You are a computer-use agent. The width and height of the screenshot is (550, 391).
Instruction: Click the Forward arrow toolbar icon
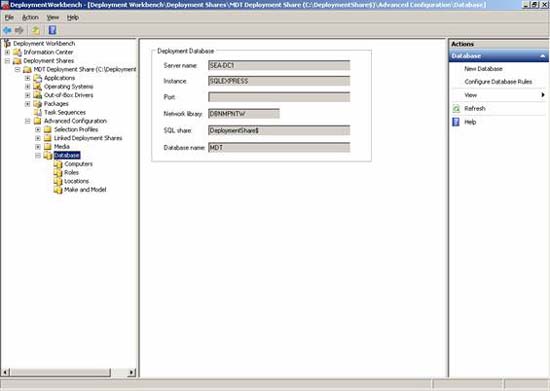[x=19, y=31]
